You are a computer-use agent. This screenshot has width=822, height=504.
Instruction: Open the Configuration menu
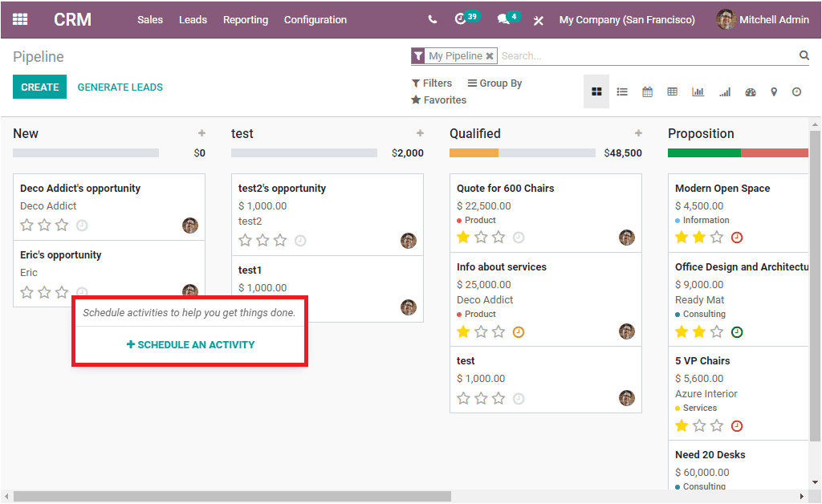pos(315,19)
